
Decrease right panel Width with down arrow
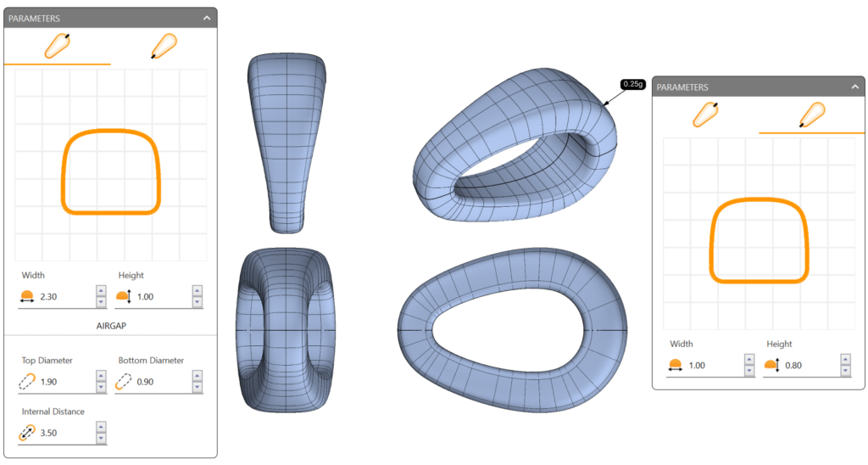749,370
